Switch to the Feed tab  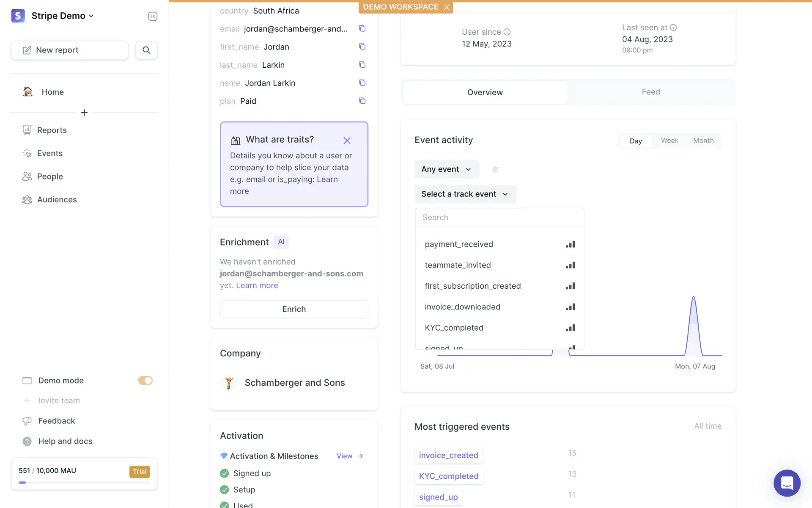click(650, 92)
